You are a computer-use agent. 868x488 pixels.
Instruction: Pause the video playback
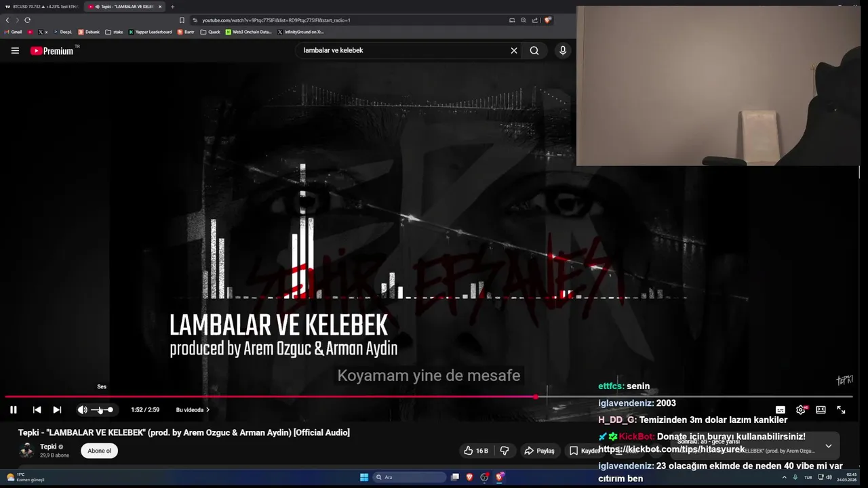pyautogui.click(x=13, y=409)
